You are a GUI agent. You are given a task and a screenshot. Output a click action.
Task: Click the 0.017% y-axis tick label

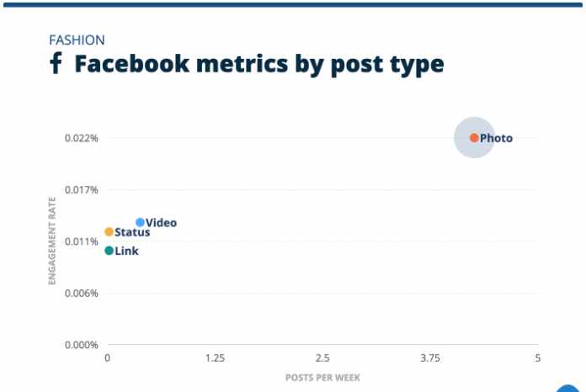point(82,189)
